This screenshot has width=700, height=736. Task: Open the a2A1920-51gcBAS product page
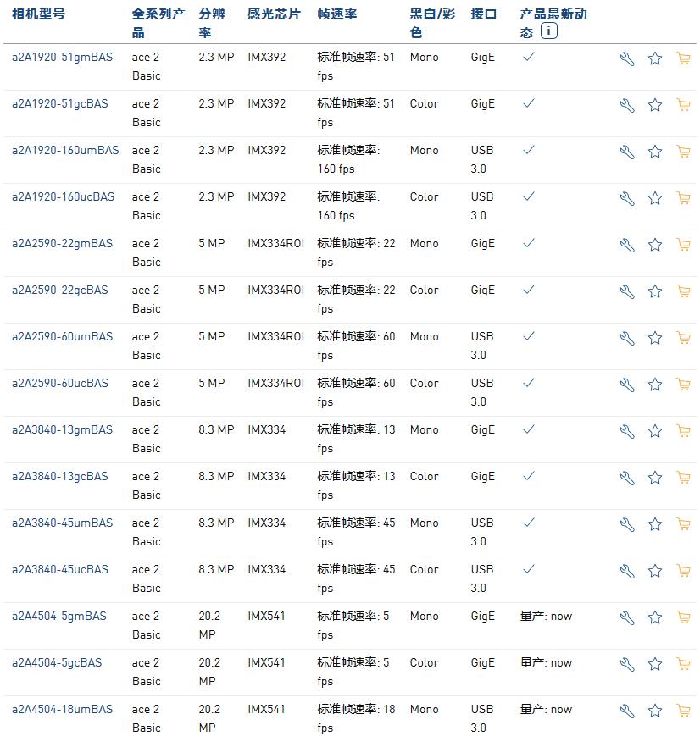click(x=59, y=103)
